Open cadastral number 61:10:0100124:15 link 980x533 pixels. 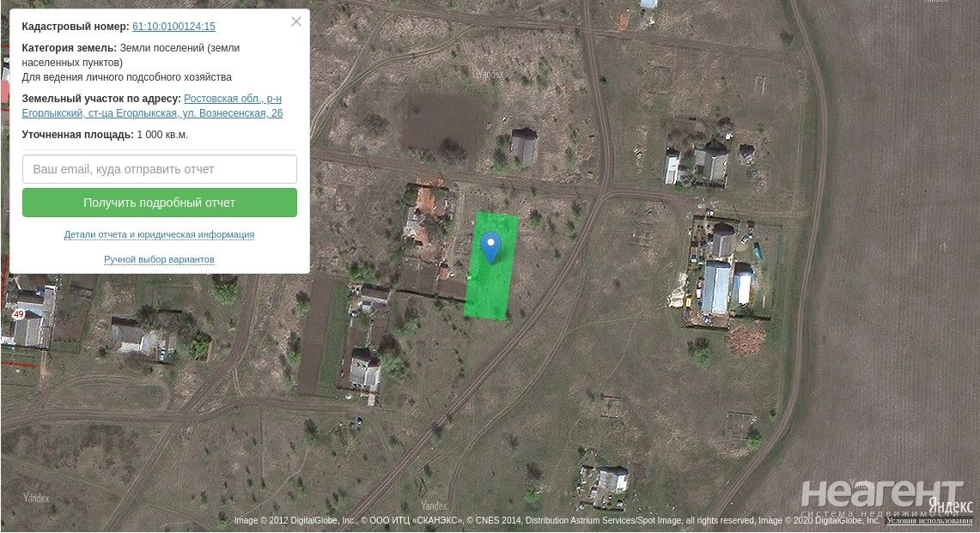tap(173, 27)
